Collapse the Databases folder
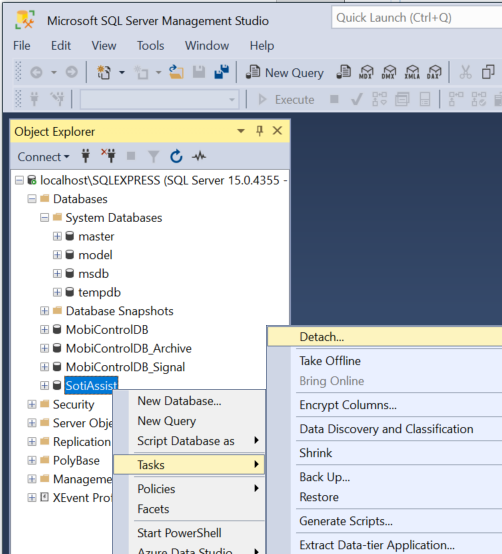 pos(32,199)
